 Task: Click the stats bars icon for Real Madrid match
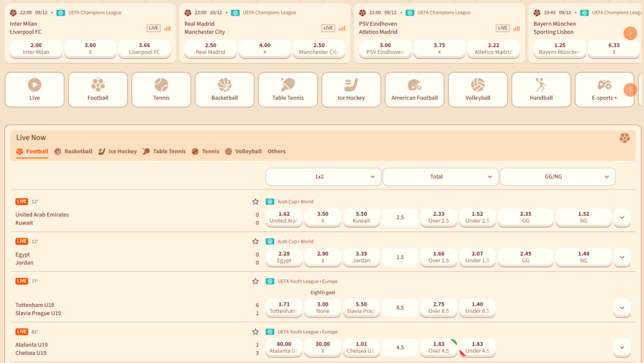(x=341, y=28)
